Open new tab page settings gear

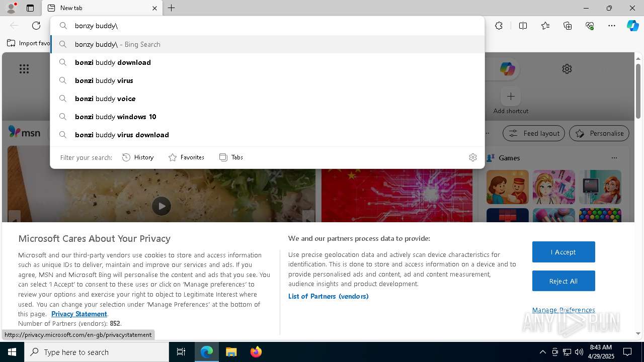tap(567, 69)
